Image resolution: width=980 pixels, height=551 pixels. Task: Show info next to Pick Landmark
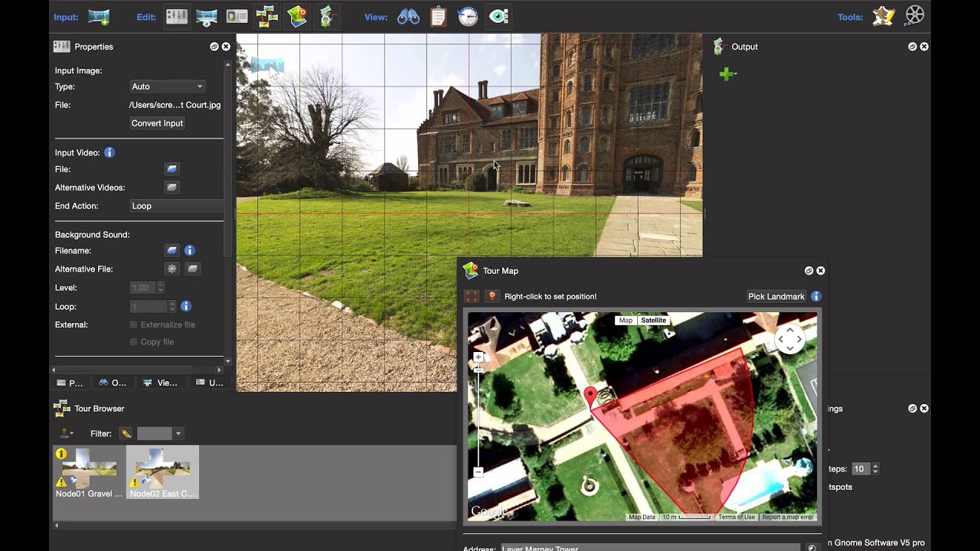point(816,296)
